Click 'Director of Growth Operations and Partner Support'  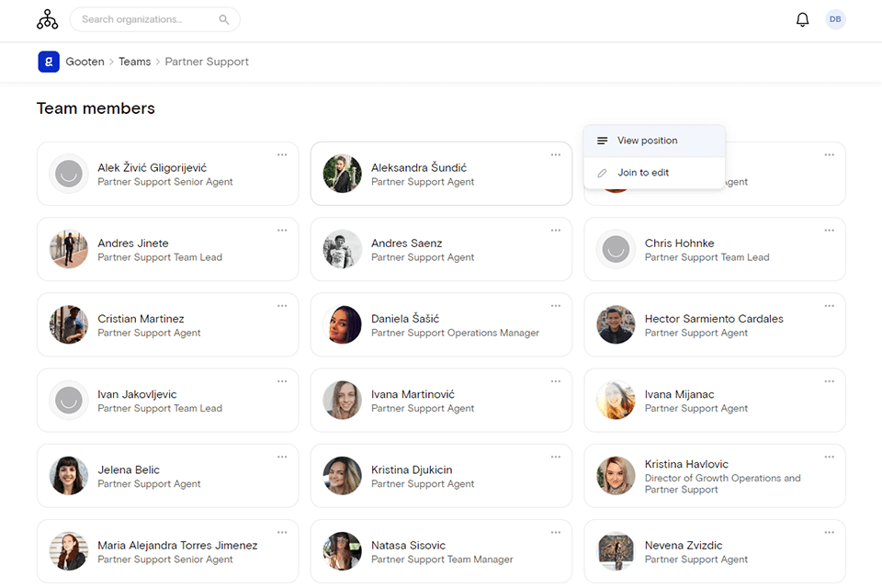722,484
